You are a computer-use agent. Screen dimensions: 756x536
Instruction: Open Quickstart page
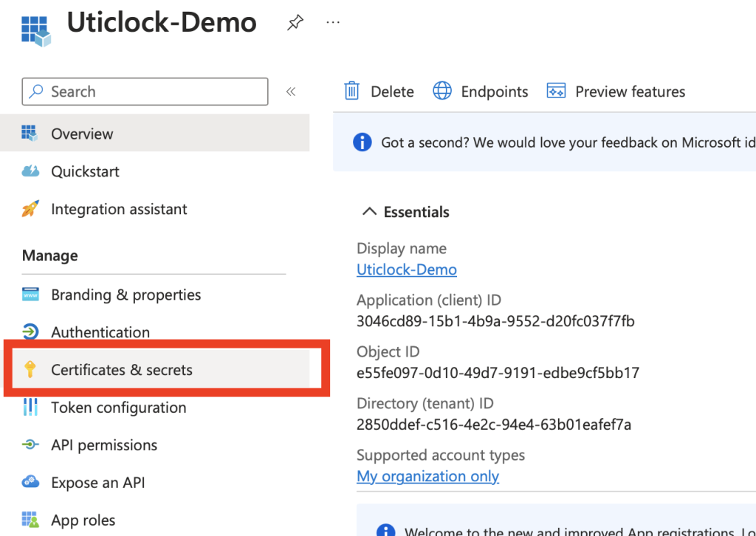tap(85, 171)
